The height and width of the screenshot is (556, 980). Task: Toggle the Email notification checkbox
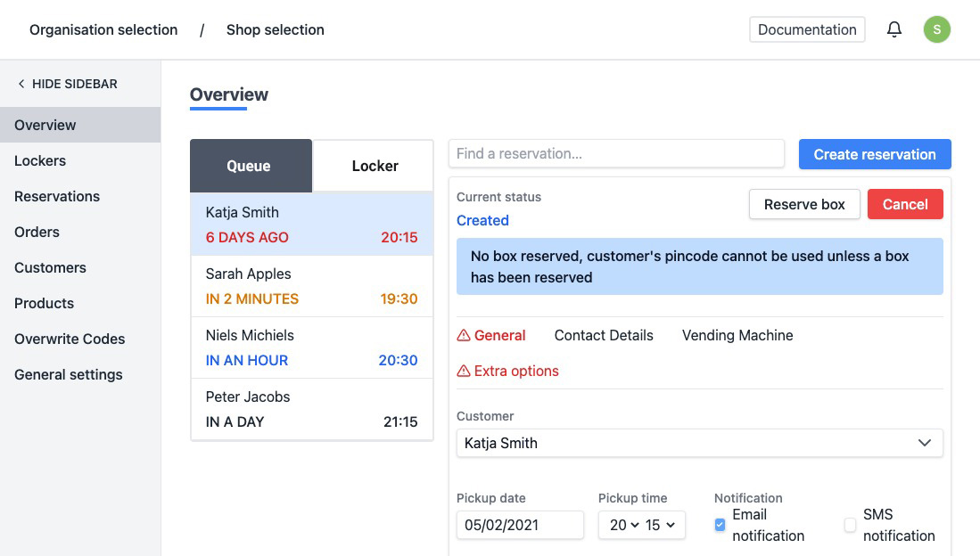[721, 526]
